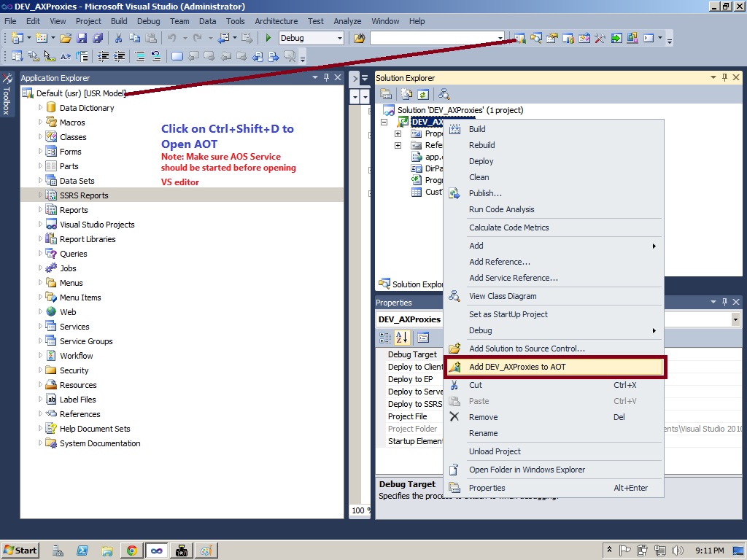Toggle auto-hide pin on Application Explorer panel
The image size is (747, 560).
[326, 77]
